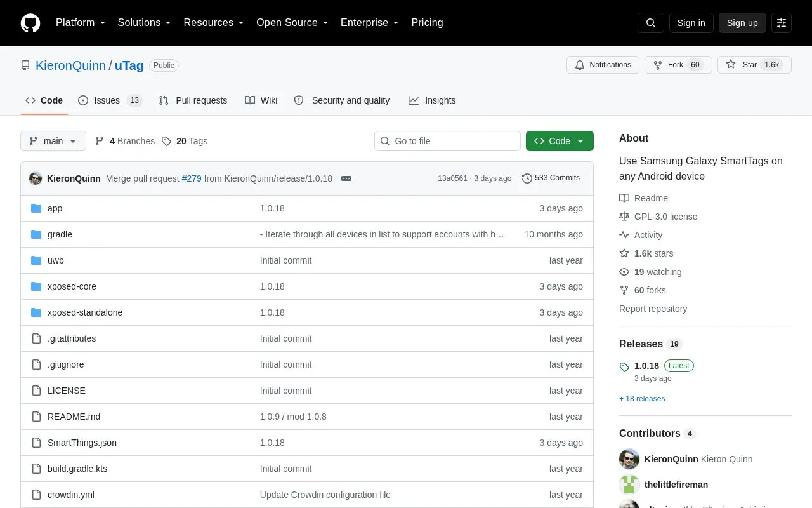Click Report repository link

coord(653,309)
